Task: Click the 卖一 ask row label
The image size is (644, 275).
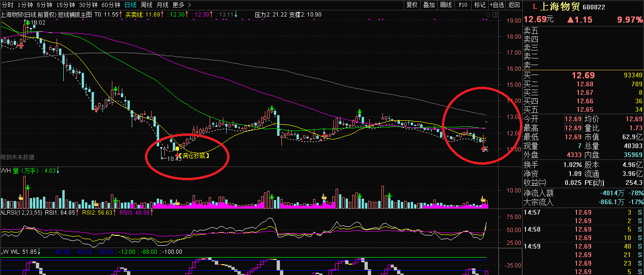Action: (531, 65)
